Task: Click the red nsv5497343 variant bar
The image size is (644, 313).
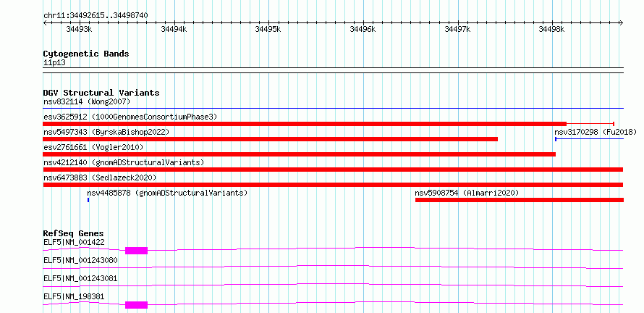Action: coord(270,139)
